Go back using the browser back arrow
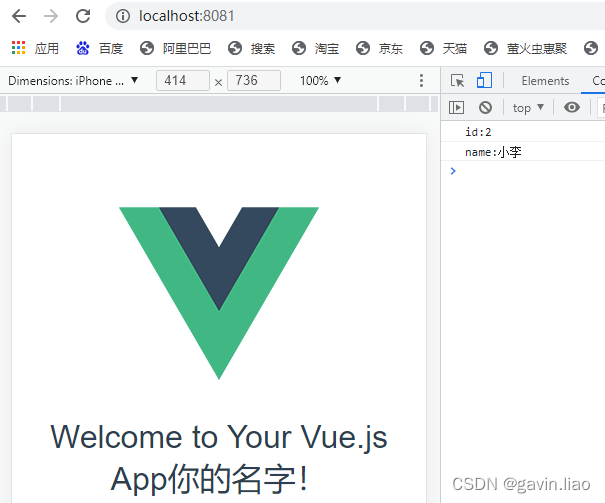605x503 pixels. (x=19, y=16)
